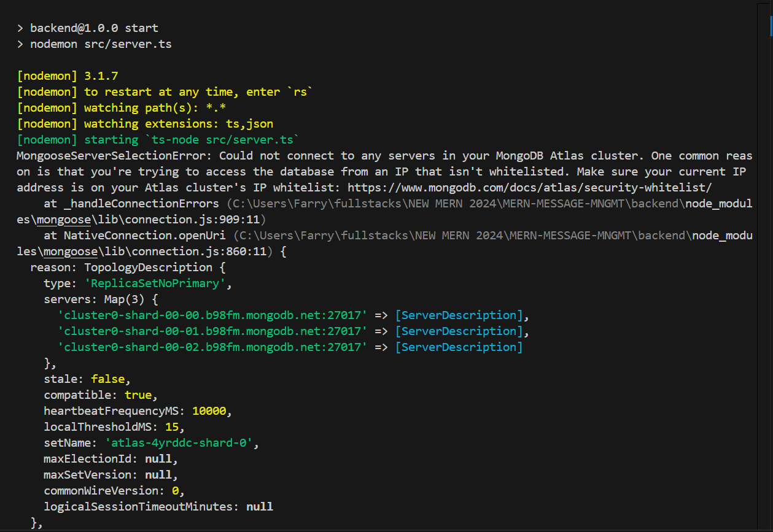Screen dimensions: 773x532
Task: Click the cluster0-shard-00-01 hostname
Action: pos(212,331)
